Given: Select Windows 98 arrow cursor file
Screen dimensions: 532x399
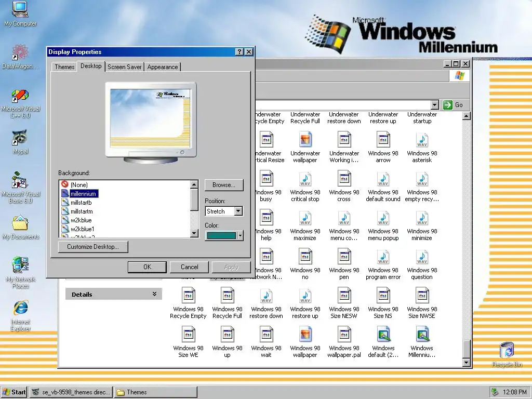Looking at the screenshot, I should [383, 147].
